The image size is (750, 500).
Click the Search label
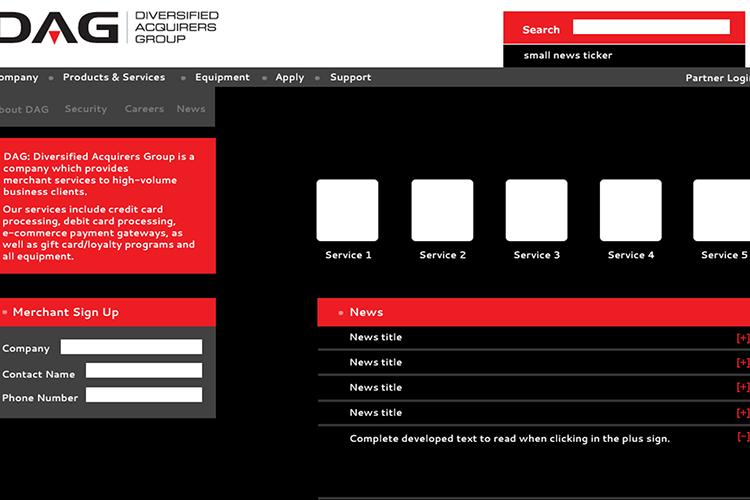tap(540, 30)
